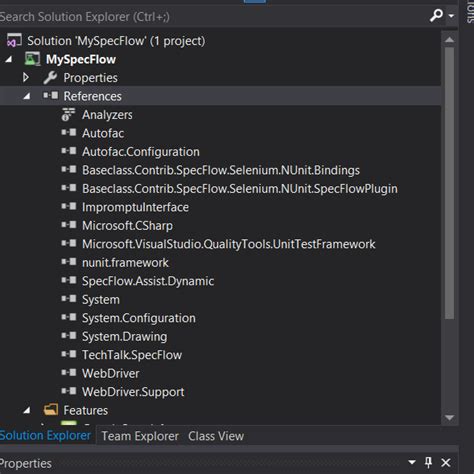The height and width of the screenshot is (474, 474).
Task: Select ImpromptuInterface reference
Action: 135,207
